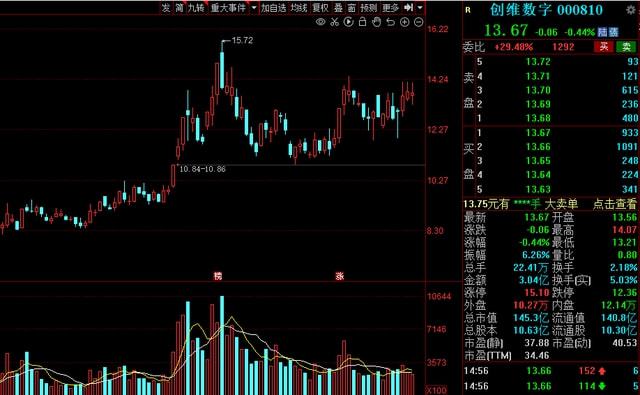Screen dimensions: 640x395
Task: Expand dropdown arrow next to 重大事件
Action: (x=254, y=8)
